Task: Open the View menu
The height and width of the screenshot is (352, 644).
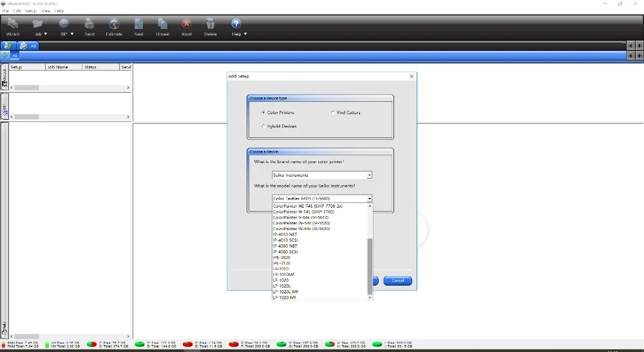Action: pos(46,11)
